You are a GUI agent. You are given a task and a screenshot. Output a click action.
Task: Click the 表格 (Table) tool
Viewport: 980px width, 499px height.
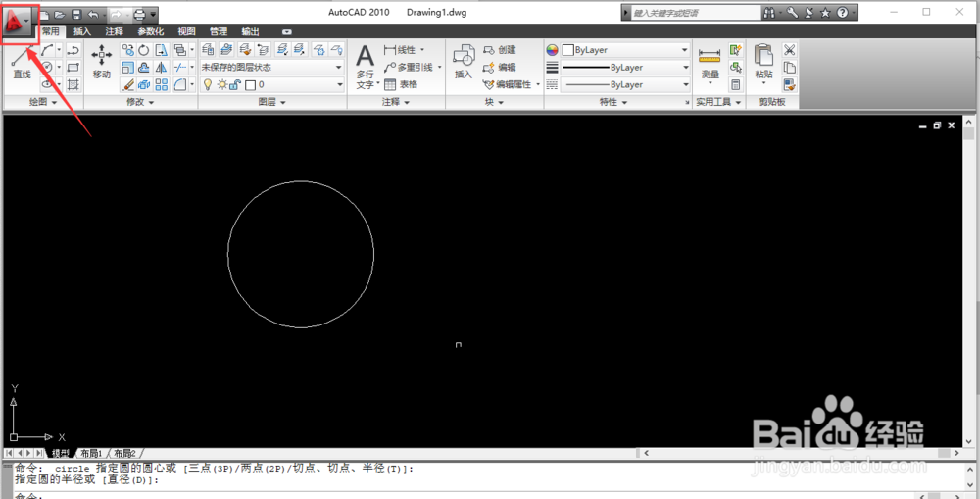click(401, 84)
